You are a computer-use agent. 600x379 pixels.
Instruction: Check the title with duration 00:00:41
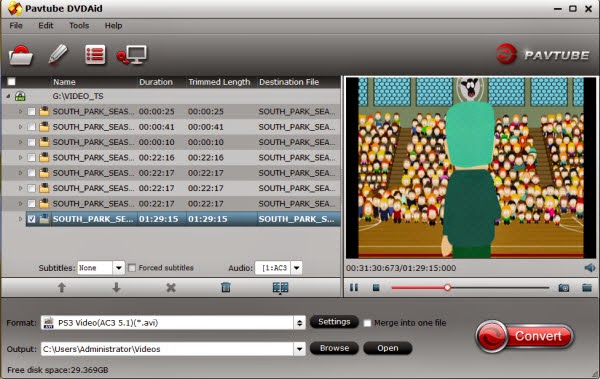[31, 127]
